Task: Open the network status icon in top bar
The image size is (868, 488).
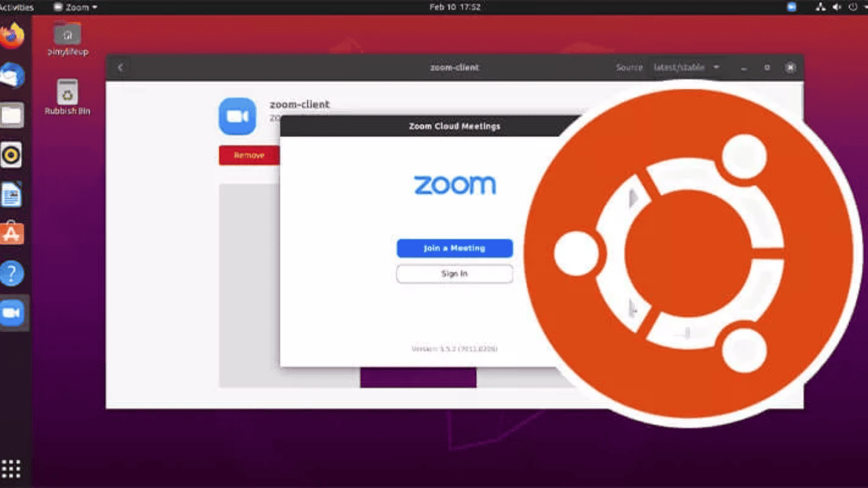Action: point(821,7)
